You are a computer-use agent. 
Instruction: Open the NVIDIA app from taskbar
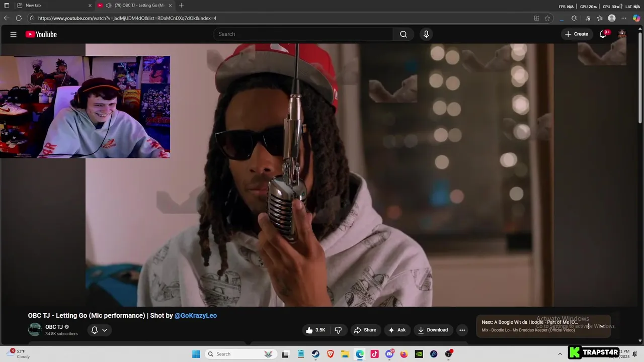click(419, 354)
